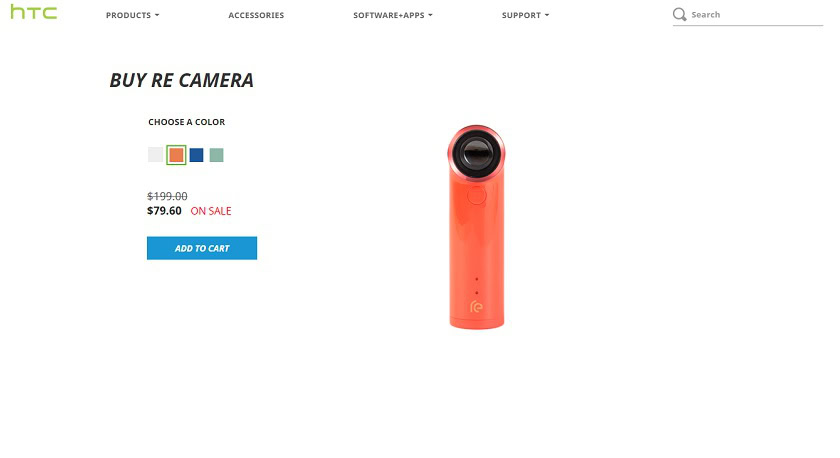Select the white color swatch
This screenshot has height=458, width=840.
tap(155, 155)
